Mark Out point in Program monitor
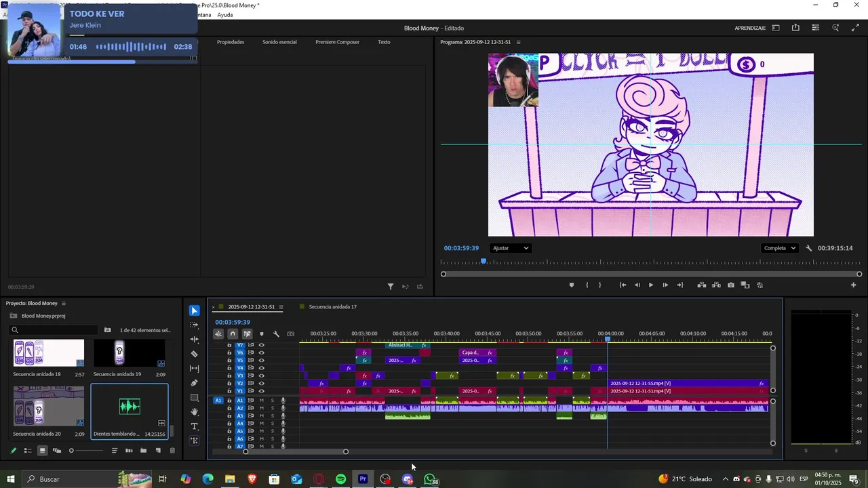 tap(600, 285)
